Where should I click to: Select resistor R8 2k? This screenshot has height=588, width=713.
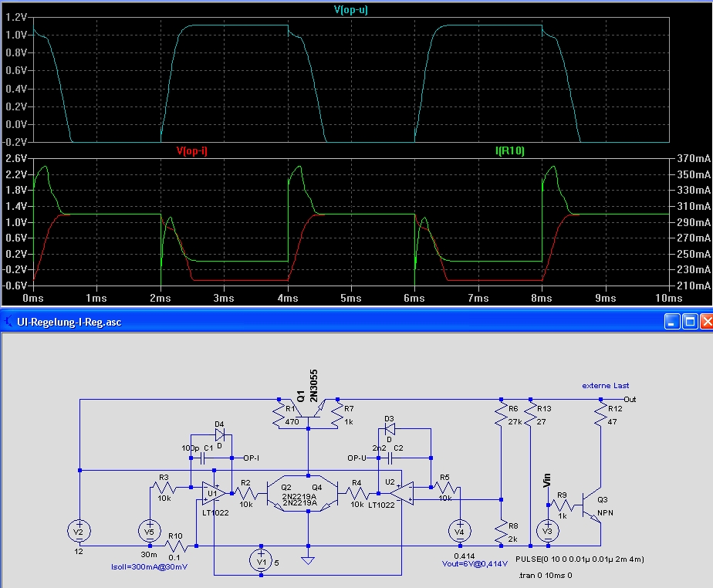click(501, 531)
